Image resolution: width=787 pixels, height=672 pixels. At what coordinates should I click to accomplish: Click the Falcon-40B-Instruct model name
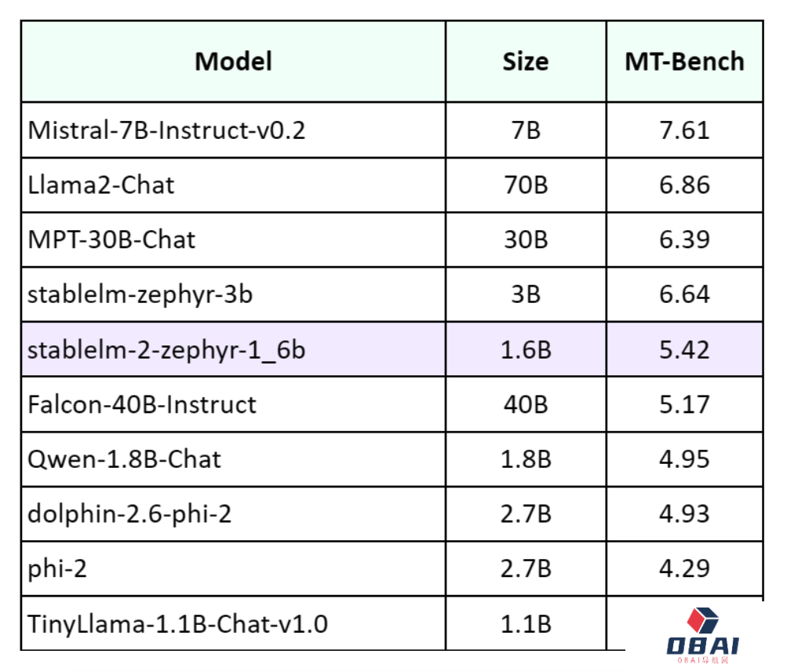coord(142,404)
